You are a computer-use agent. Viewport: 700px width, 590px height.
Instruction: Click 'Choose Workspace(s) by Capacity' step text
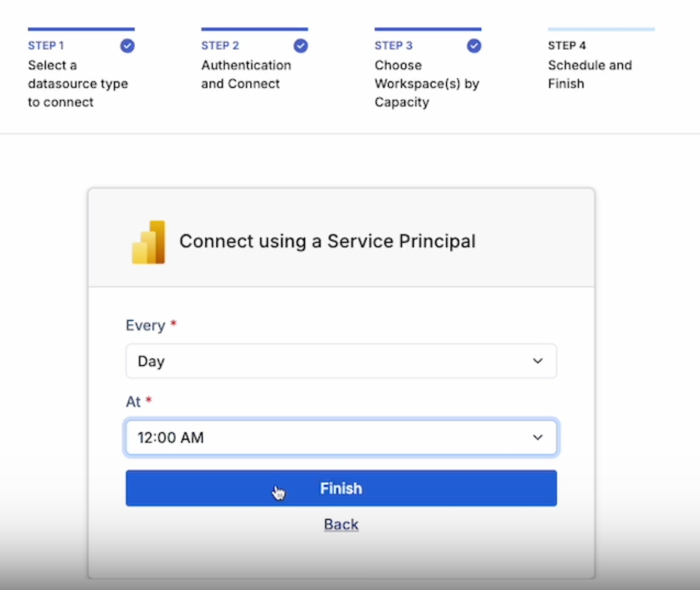[x=427, y=84]
